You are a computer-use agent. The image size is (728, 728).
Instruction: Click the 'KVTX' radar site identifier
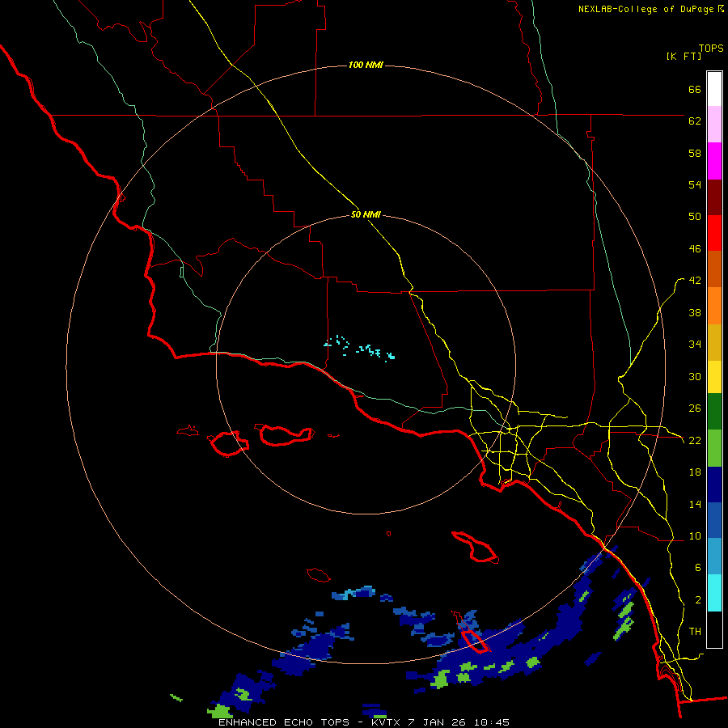tap(385, 722)
